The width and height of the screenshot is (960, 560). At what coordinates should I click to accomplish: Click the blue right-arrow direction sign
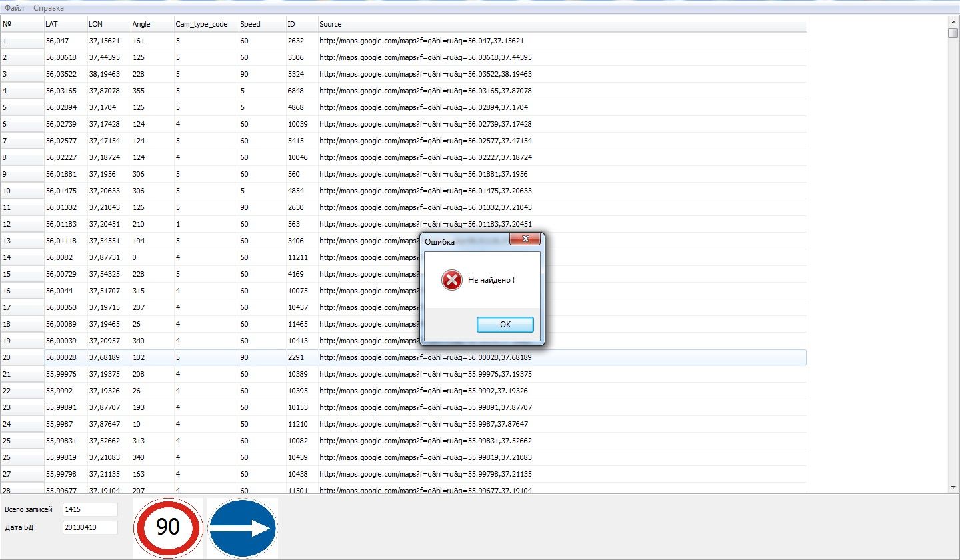243,527
